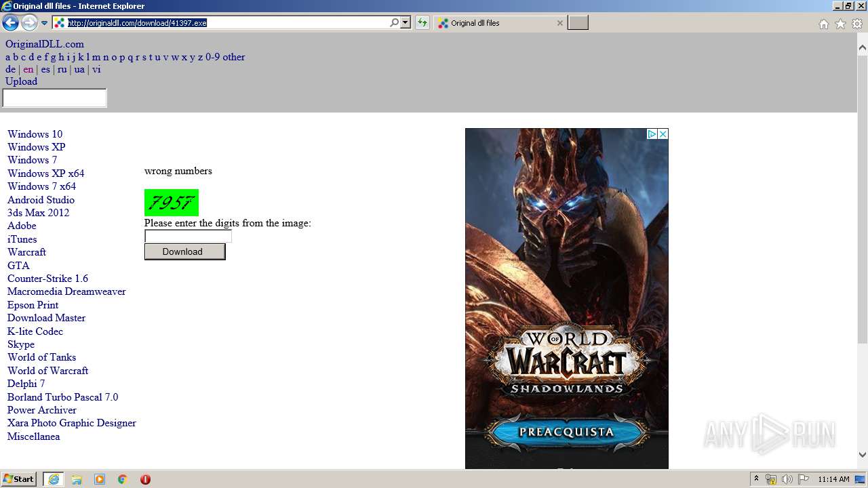The height and width of the screenshot is (488, 868).
Task: Open the other file index link
Action: click(x=234, y=57)
